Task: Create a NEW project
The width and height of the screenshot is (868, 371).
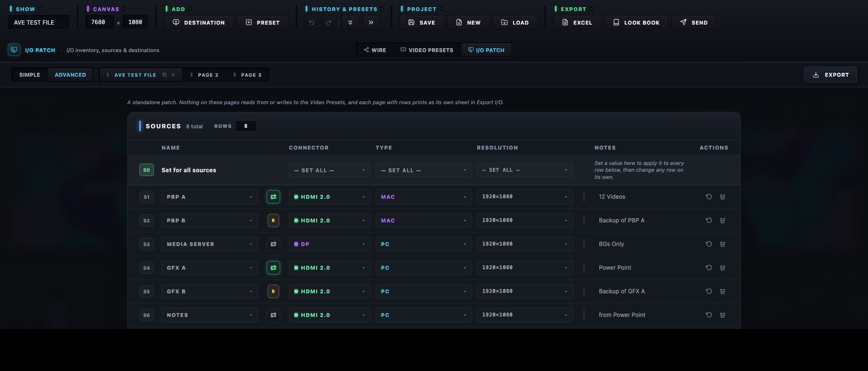Action: pos(468,22)
